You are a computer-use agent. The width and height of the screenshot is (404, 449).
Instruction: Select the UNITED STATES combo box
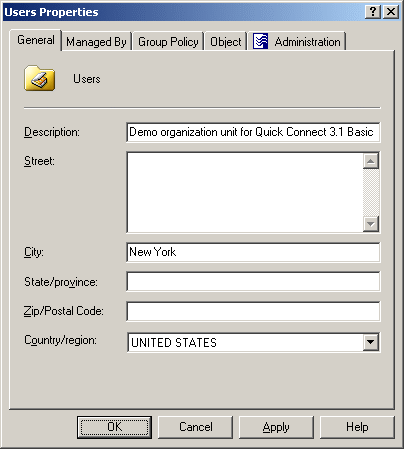[253, 342]
